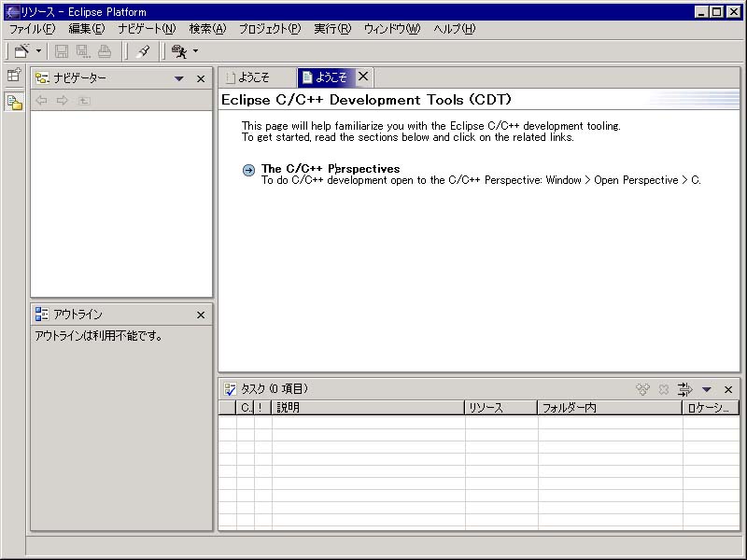
Task: Close the ナビゲーター view
Action: pos(201,78)
